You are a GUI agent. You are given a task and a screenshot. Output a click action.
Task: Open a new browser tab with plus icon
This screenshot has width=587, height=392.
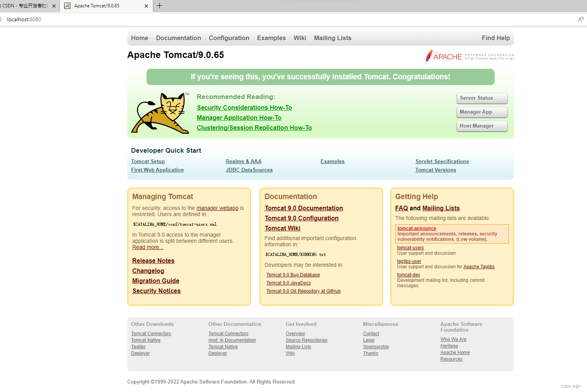tap(159, 6)
